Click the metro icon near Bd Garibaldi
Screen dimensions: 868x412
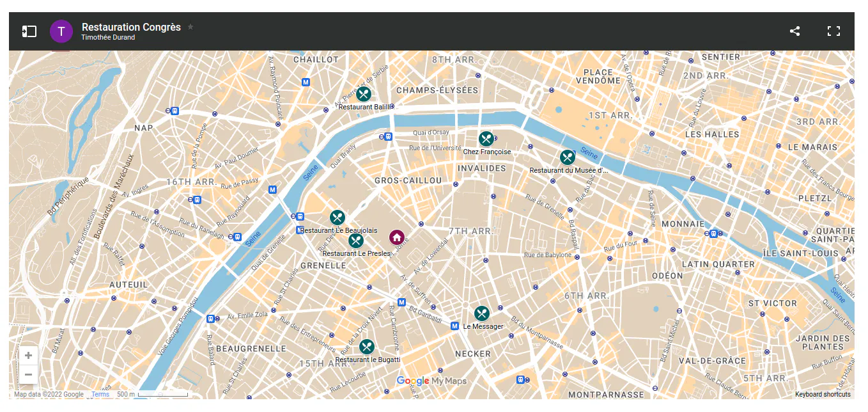coord(401,302)
